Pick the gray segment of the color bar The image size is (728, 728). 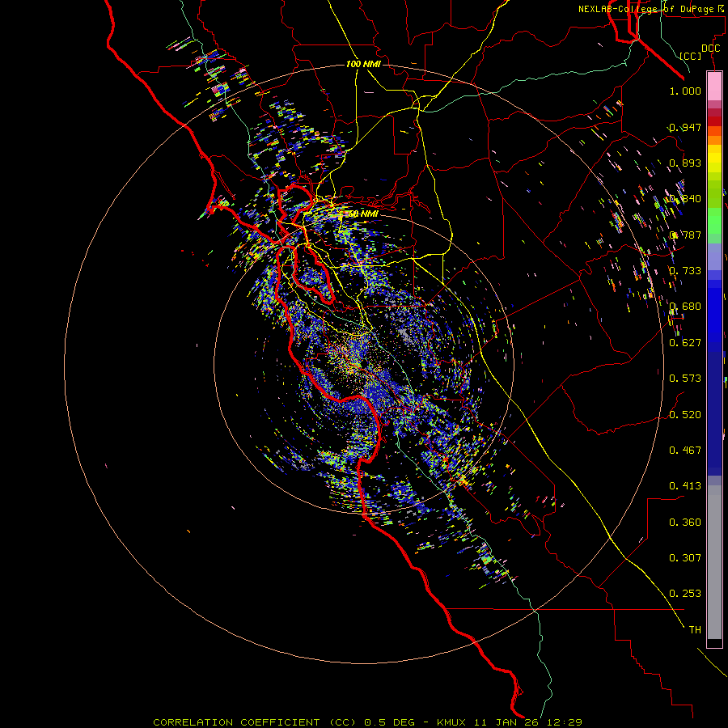pos(714,562)
